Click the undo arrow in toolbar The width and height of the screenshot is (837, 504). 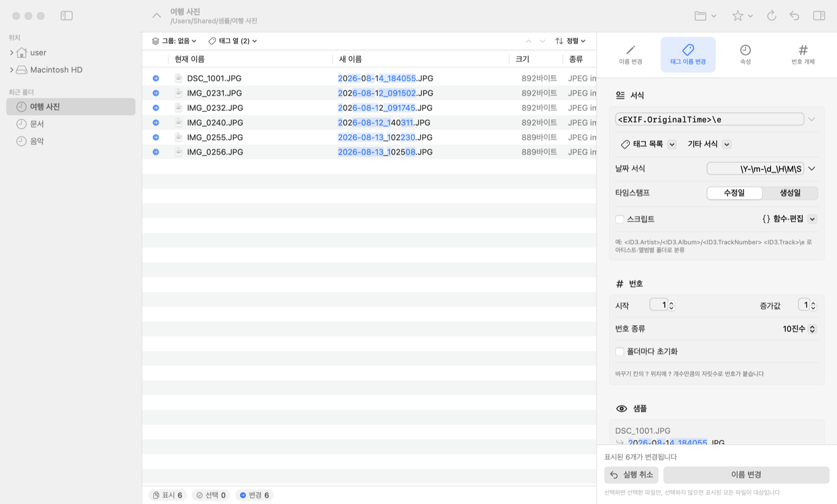[x=794, y=16]
